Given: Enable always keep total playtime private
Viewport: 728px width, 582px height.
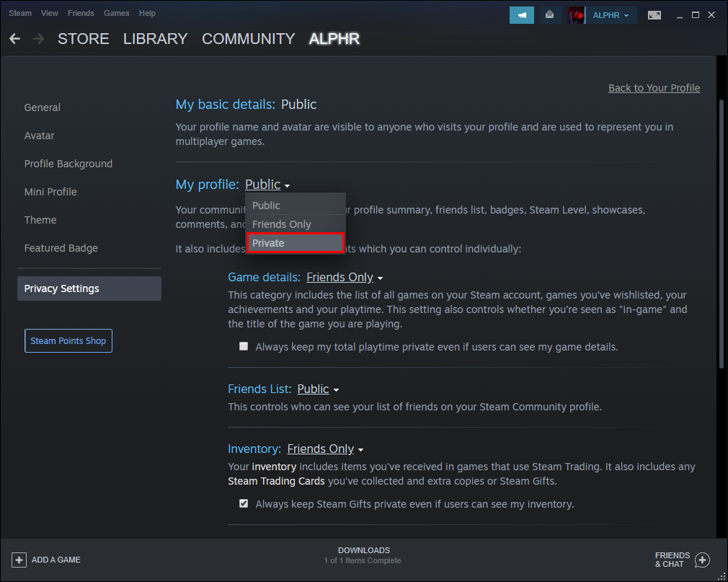Looking at the screenshot, I should click(x=244, y=346).
